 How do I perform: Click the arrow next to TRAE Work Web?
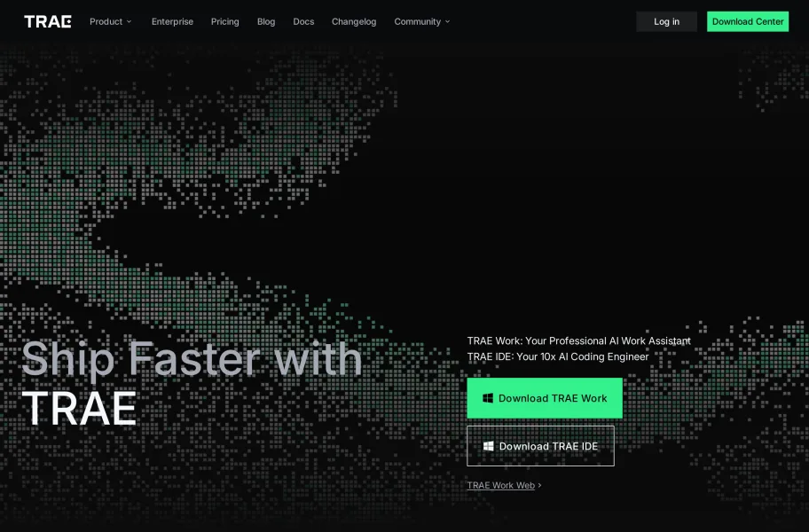[539, 485]
